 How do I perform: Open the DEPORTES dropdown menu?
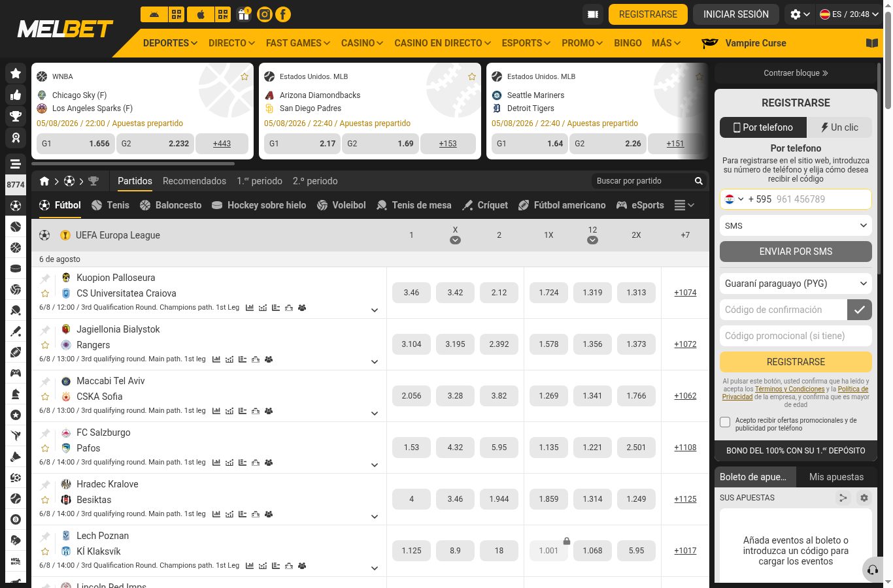[x=170, y=43]
